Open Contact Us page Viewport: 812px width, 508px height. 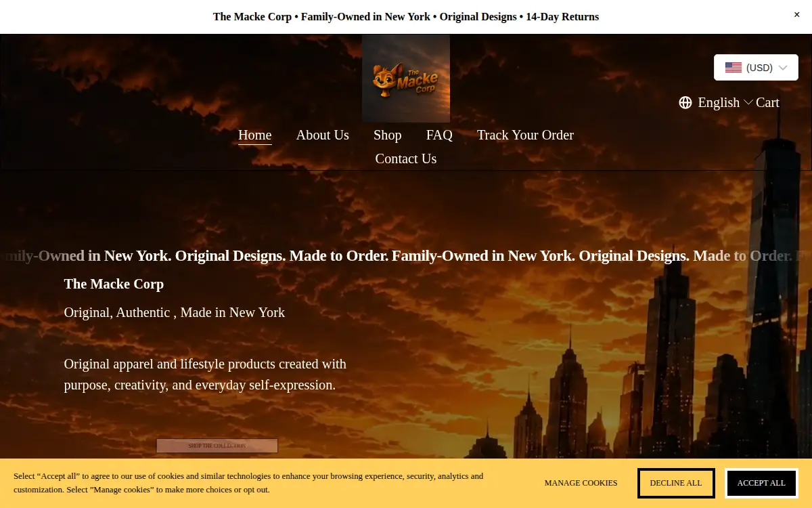(x=406, y=158)
